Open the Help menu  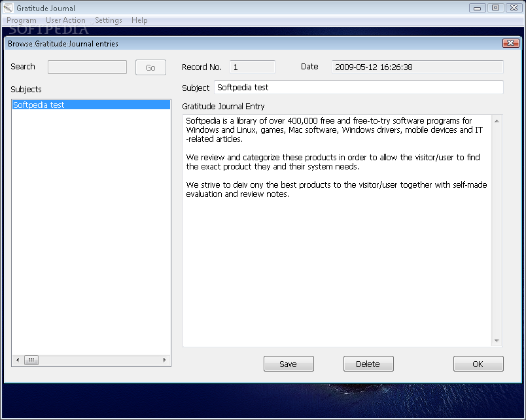click(139, 20)
